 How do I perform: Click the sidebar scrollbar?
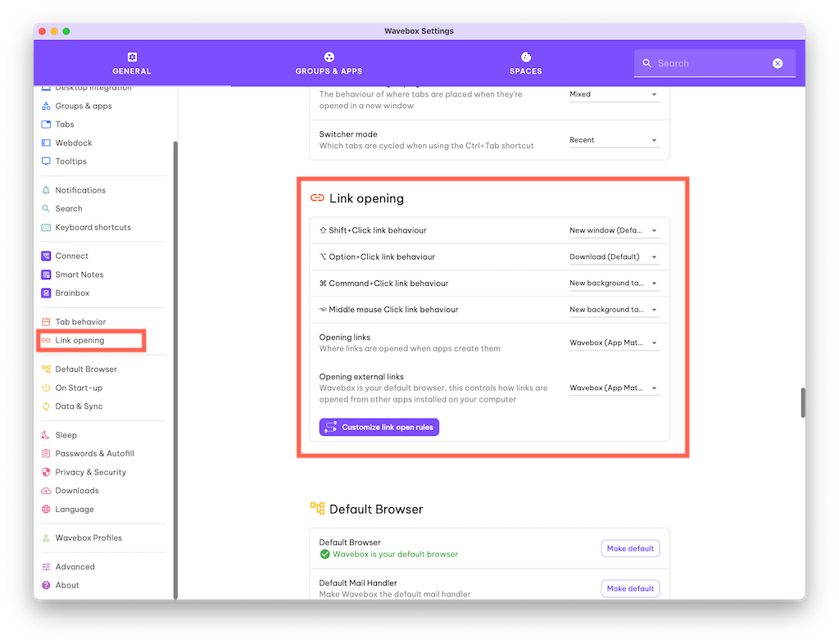175,370
